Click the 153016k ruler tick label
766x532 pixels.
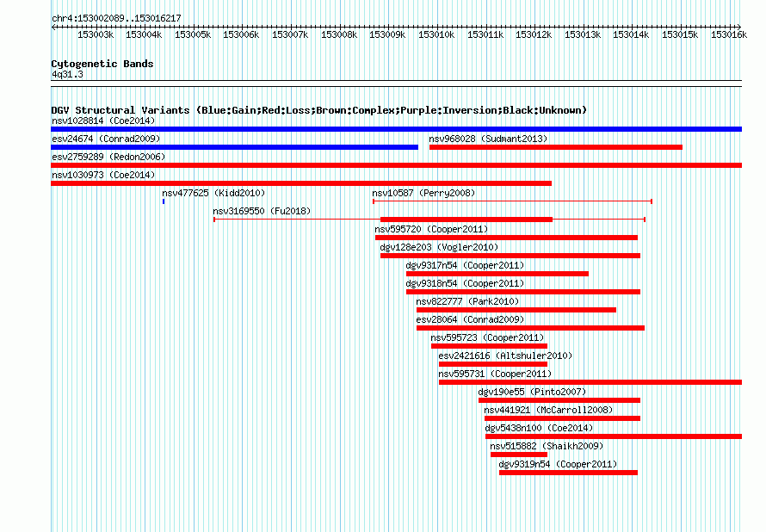729,34
